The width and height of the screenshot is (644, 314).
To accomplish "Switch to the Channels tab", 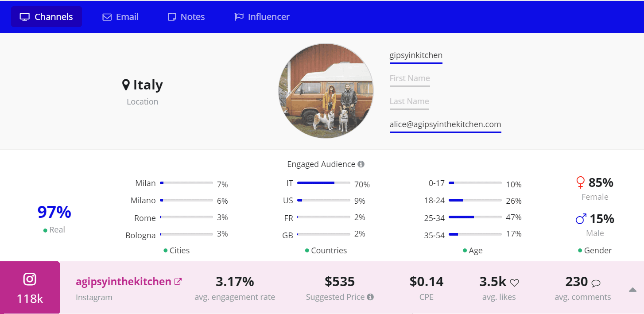I will pos(47,17).
